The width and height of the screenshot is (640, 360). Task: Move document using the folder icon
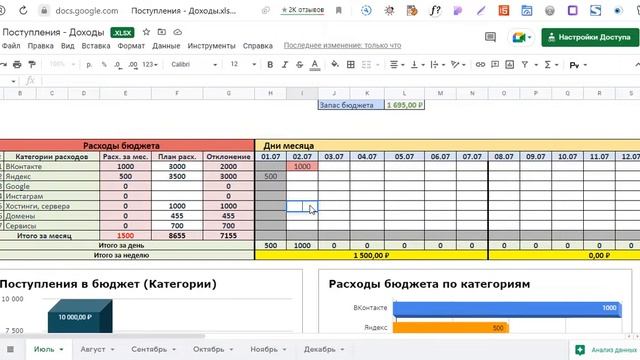coord(162,32)
